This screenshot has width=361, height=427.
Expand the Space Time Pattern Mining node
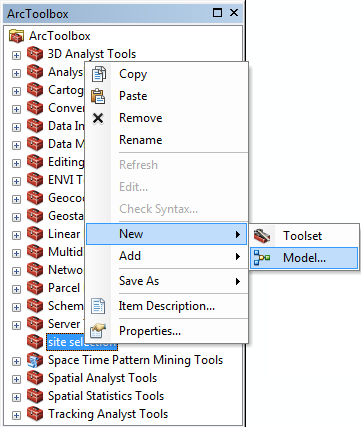click(x=16, y=361)
